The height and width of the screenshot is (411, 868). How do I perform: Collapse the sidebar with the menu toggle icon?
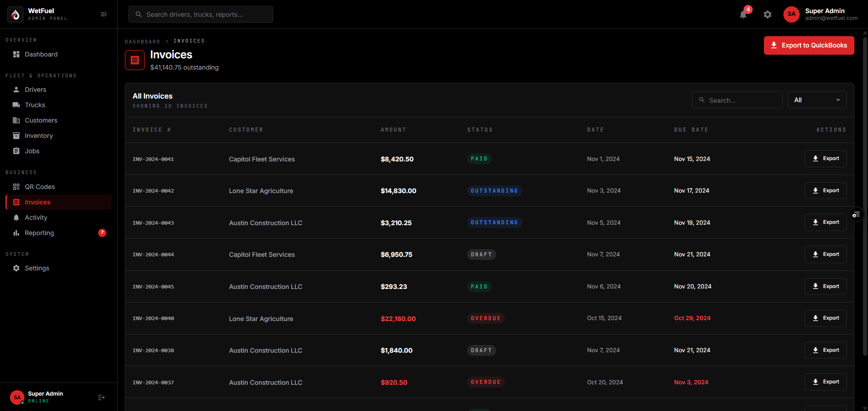click(x=104, y=14)
